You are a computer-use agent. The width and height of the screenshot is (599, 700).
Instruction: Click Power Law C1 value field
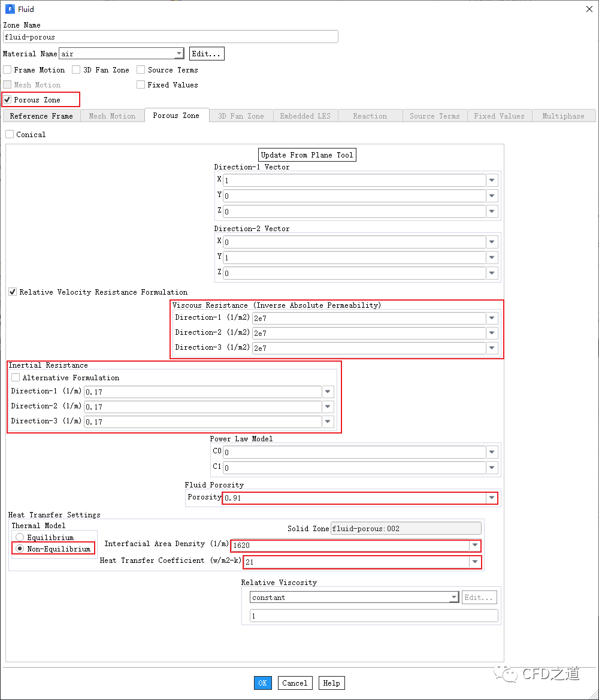tap(354, 468)
